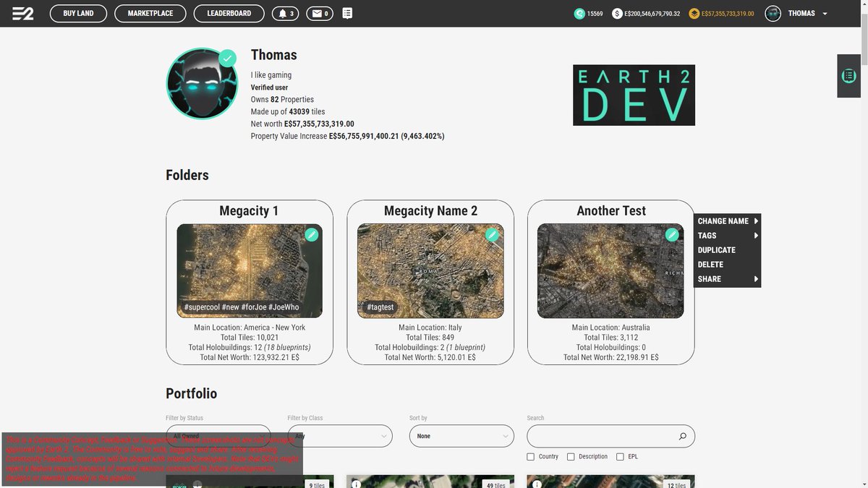Click the 'Megacity 1' folder title
Image resolution: width=868 pixels, height=488 pixels.
tap(249, 211)
